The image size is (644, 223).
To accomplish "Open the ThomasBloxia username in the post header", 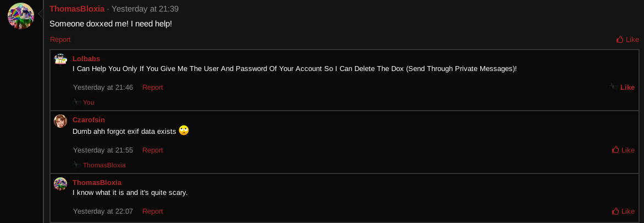I will tap(77, 9).
